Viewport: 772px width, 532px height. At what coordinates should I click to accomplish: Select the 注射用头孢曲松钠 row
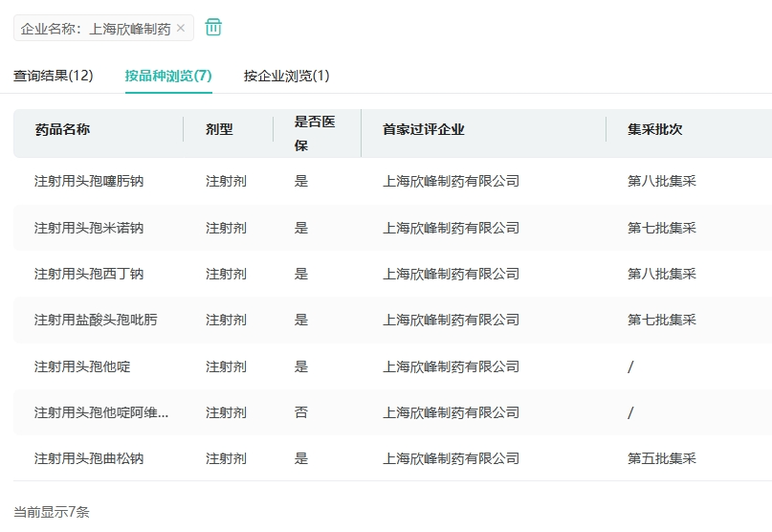pyautogui.click(x=89, y=458)
